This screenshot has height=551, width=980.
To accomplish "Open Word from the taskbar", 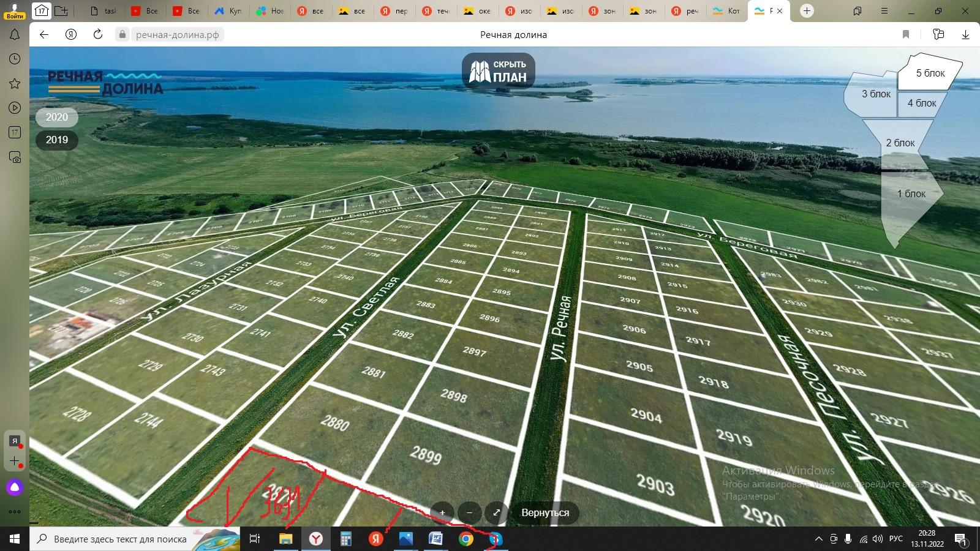I will 435,539.
